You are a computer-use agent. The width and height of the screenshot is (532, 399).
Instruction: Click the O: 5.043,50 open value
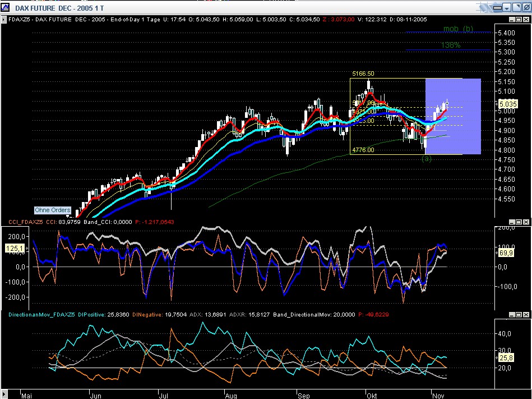point(204,19)
